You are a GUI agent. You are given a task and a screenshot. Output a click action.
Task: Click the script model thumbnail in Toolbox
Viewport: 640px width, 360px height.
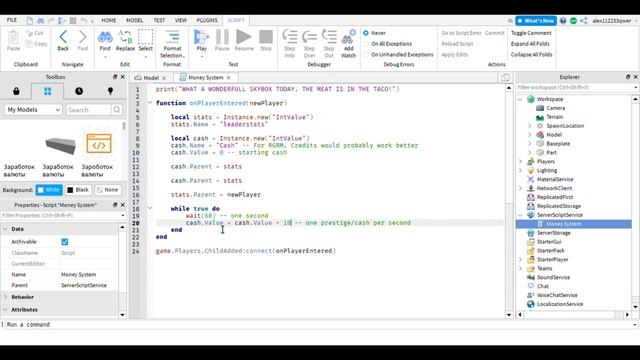coord(99,144)
